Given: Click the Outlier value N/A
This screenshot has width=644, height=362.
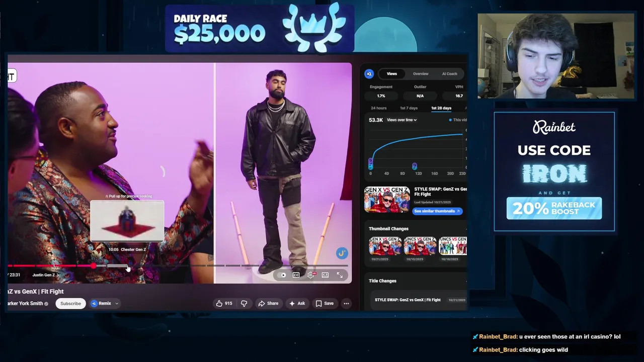Looking at the screenshot, I should (420, 96).
